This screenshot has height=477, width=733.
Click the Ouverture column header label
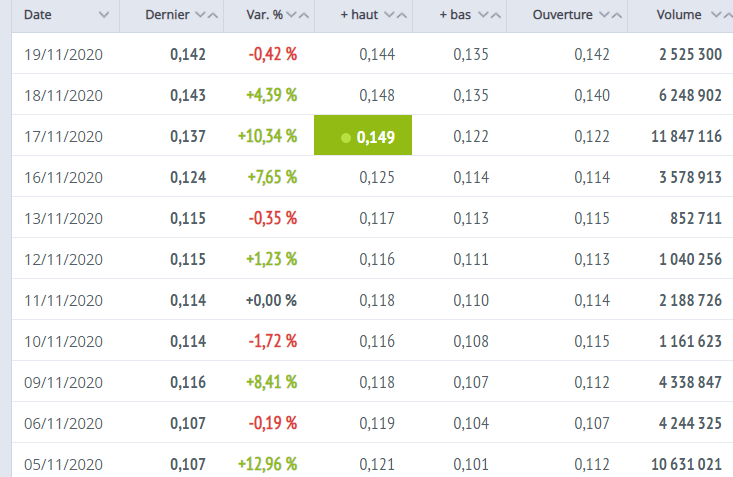click(562, 15)
